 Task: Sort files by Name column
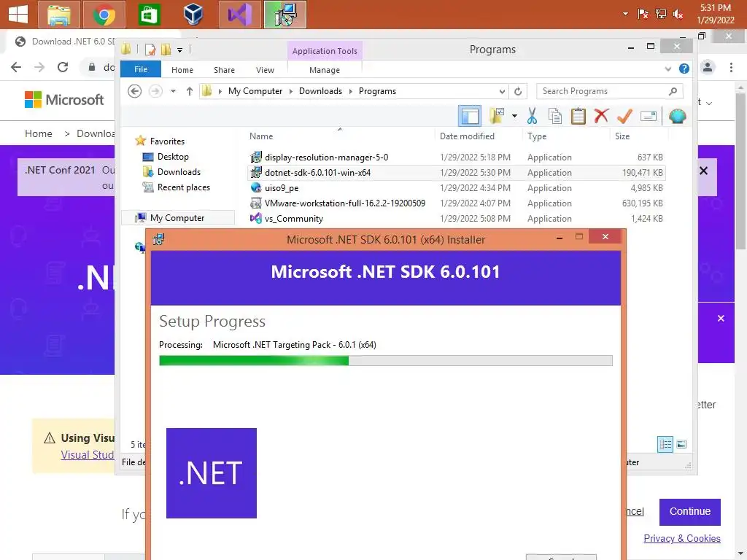click(261, 136)
